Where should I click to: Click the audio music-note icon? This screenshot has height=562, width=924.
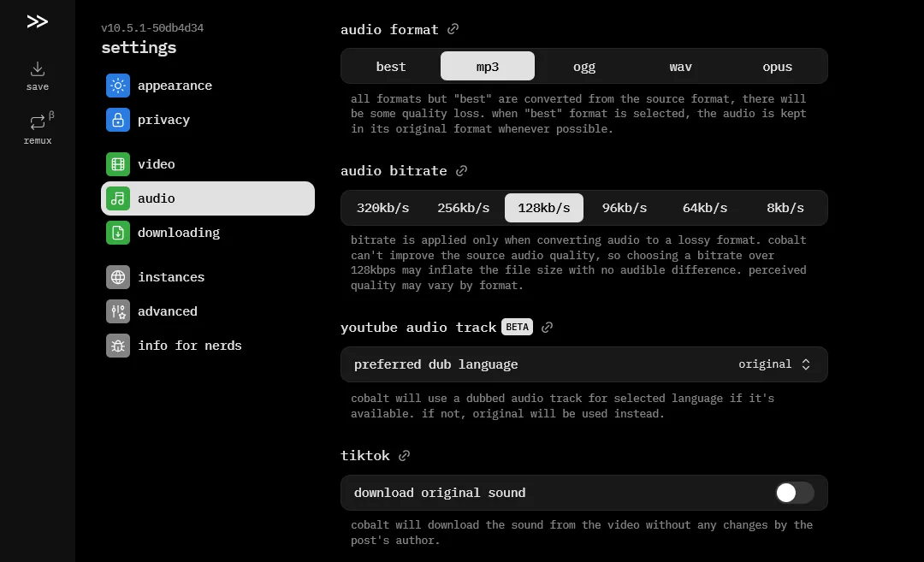click(x=118, y=198)
